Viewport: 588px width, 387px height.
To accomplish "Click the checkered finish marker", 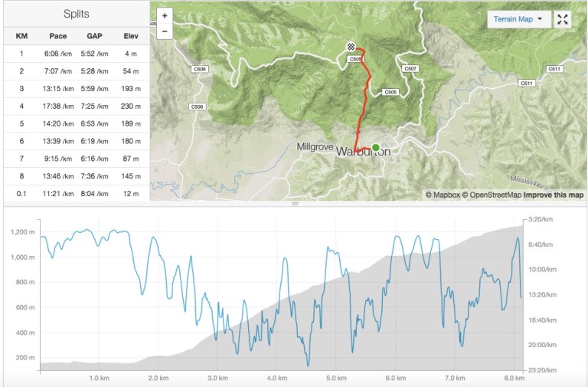I will [351, 48].
